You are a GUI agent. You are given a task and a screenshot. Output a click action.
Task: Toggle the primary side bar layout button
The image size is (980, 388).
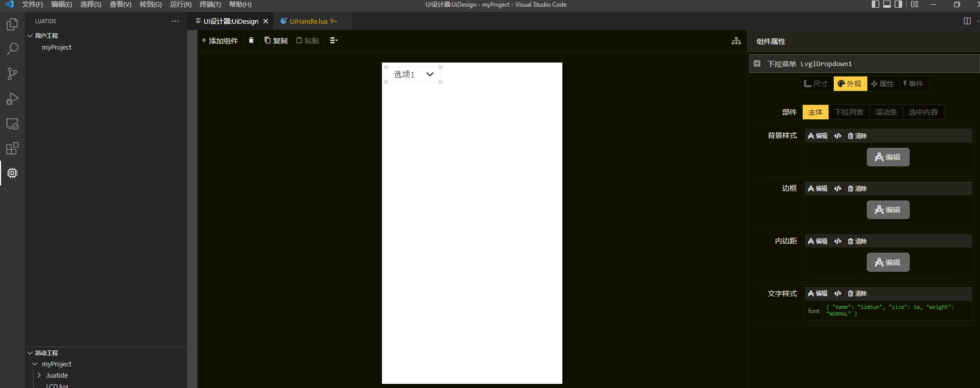point(875,5)
